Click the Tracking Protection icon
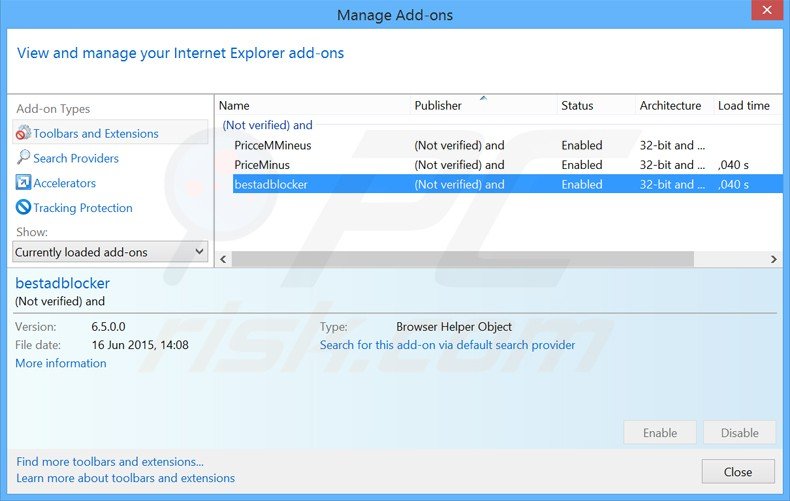The image size is (790, 501). click(23, 208)
